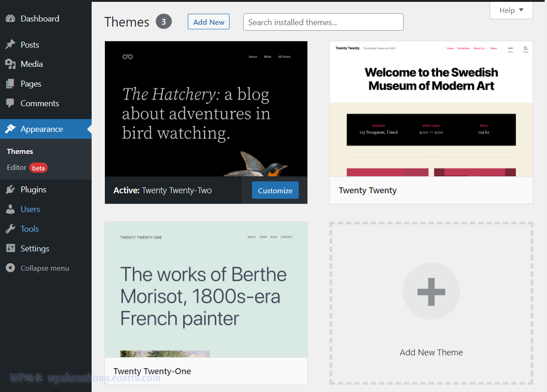Image resolution: width=547 pixels, height=392 pixels.
Task: Click the Tools wrench icon
Action: pos(11,229)
